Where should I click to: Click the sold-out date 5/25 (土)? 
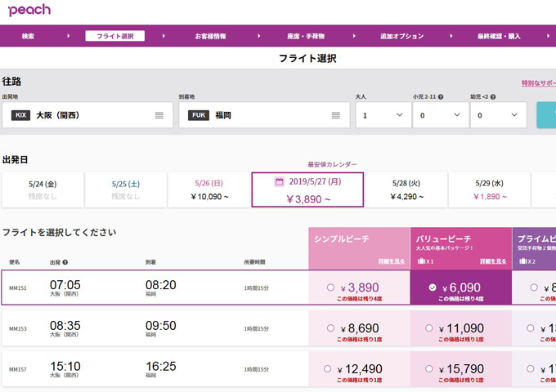[x=126, y=189]
